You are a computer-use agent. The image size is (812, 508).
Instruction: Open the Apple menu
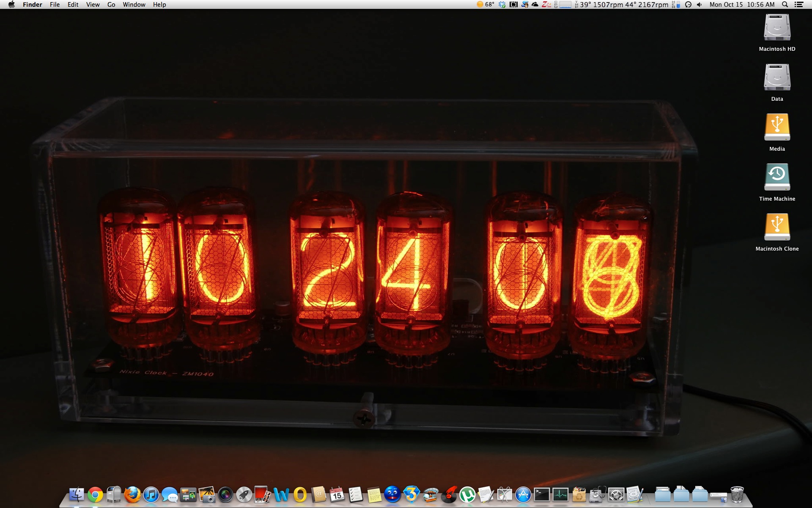[11, 5]
